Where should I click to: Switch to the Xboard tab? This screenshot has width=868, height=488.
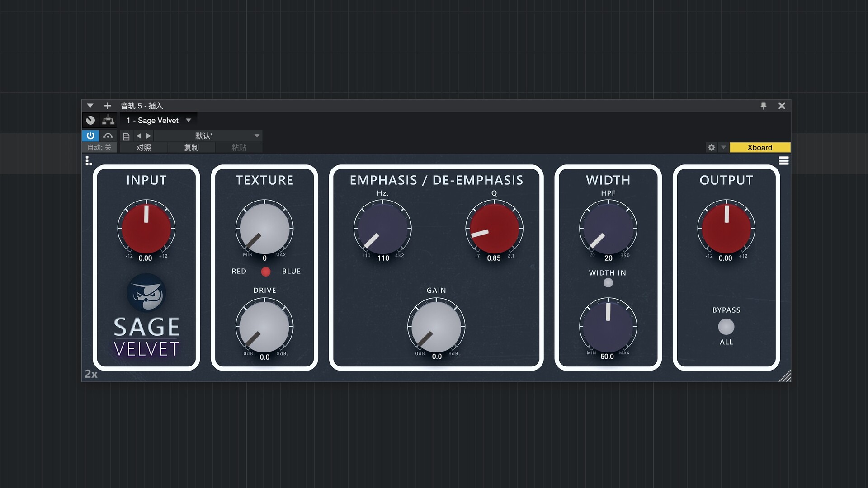pos(760,147)
